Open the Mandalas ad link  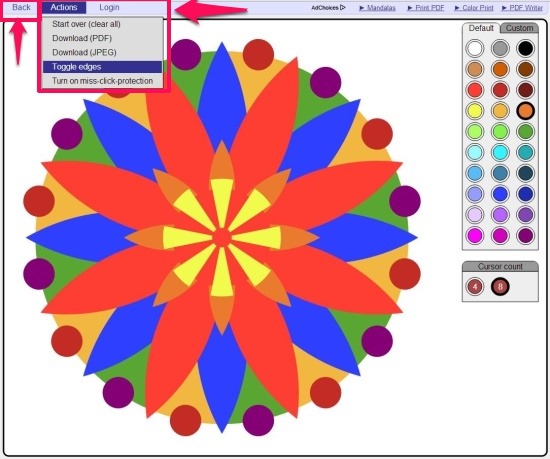click(377, 8)
